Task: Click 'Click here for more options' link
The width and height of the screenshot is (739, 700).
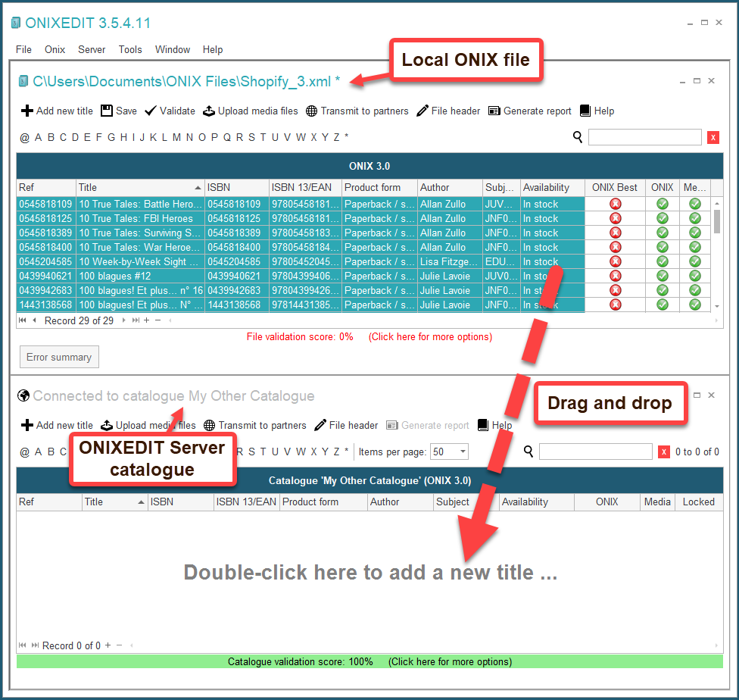Action: pos(430,336)
